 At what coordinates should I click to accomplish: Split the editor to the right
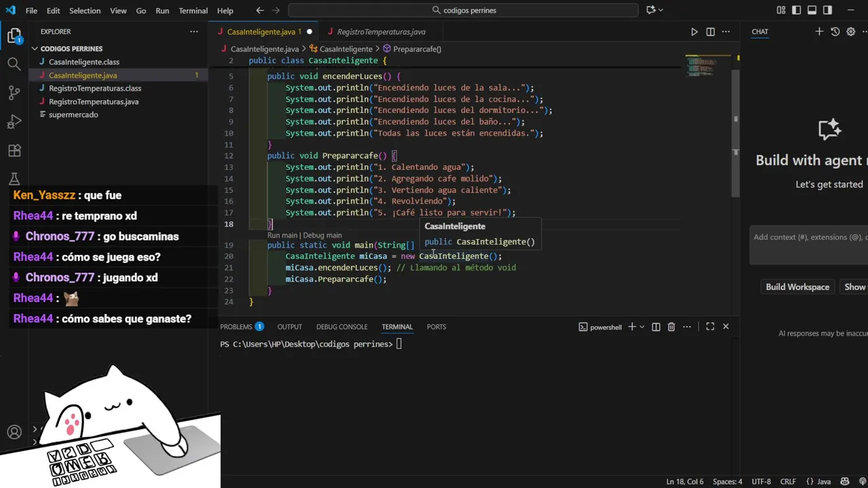click(710, 32)
